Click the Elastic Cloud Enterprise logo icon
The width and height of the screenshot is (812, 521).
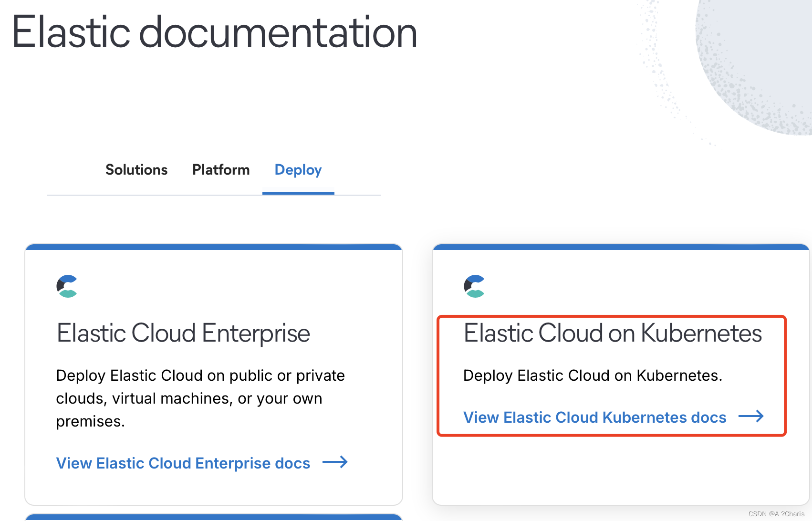(67, 286)
